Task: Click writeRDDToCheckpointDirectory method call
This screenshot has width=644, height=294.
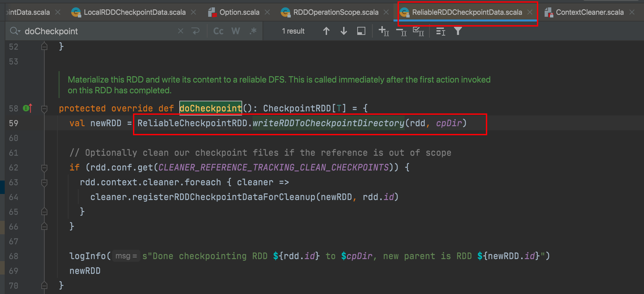Action: pos(328,123)
